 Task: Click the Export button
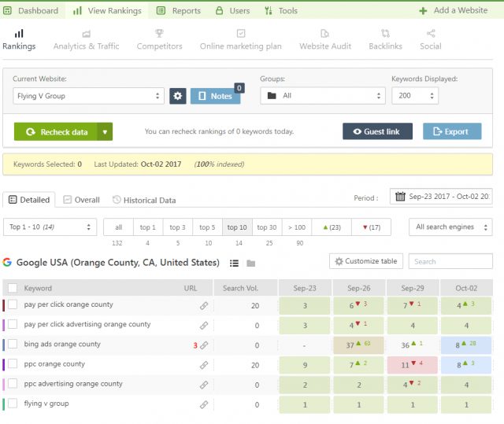[x=452, y=131]
